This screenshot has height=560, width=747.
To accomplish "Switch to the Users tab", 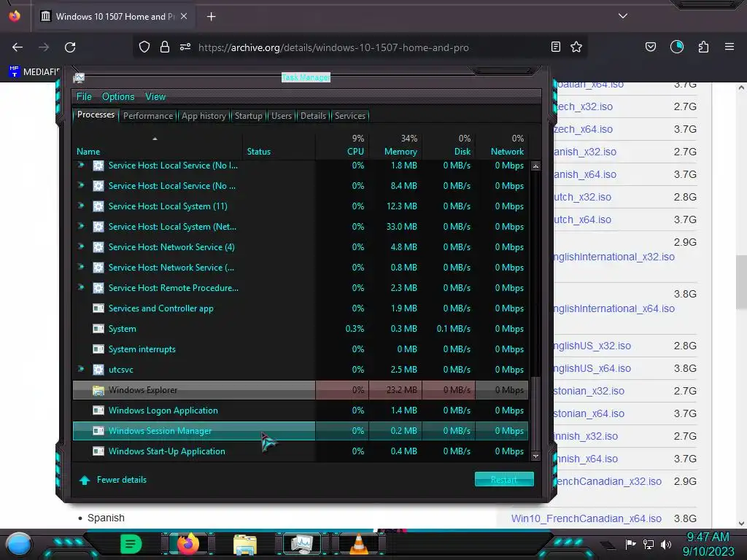I will [282, 116].
